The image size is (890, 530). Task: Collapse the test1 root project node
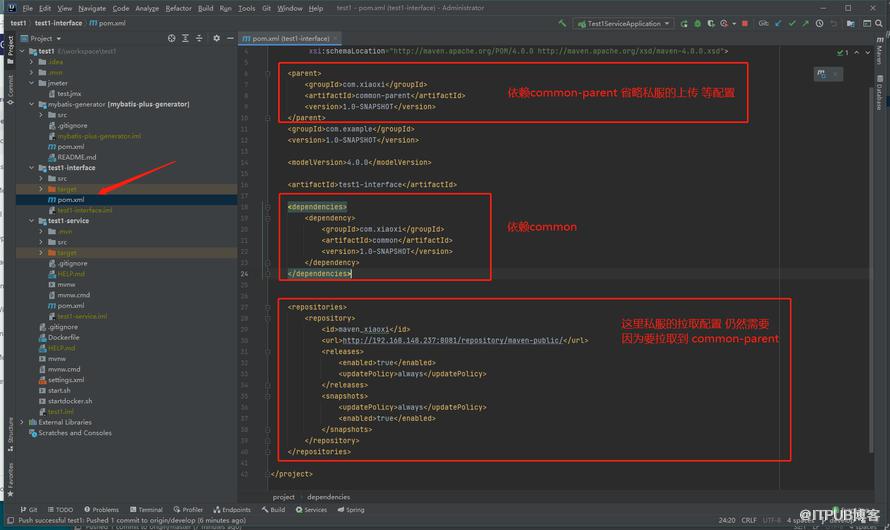pos(22,51)
